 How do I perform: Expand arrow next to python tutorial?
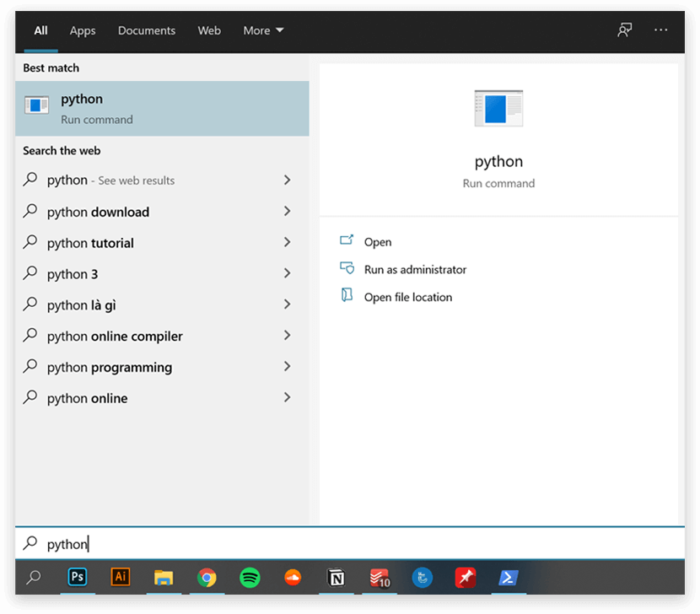click(287, 243)
